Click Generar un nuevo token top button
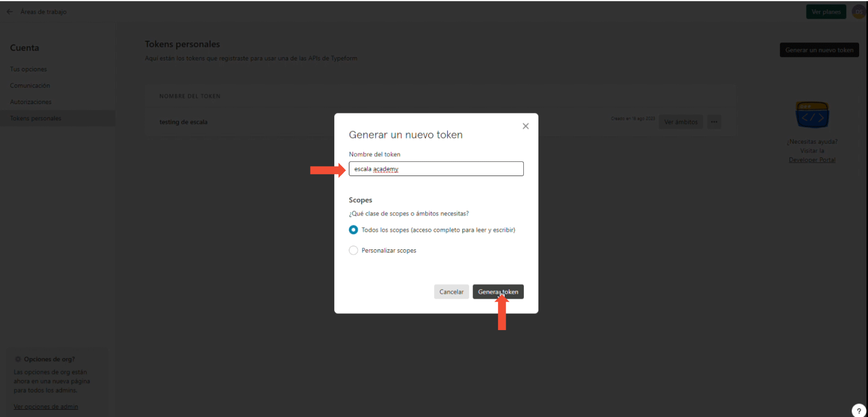Image resolution: width=868 pixels, height=417 pixels. pos(819,50)
